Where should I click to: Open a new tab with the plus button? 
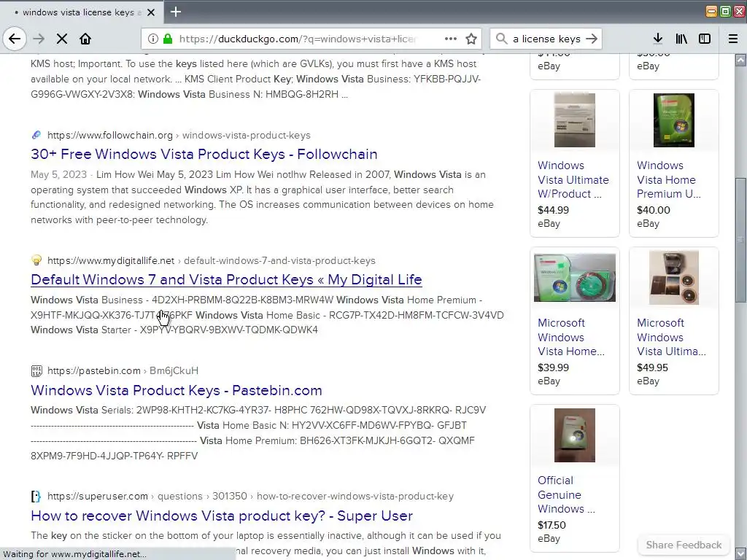coord(175,12)
